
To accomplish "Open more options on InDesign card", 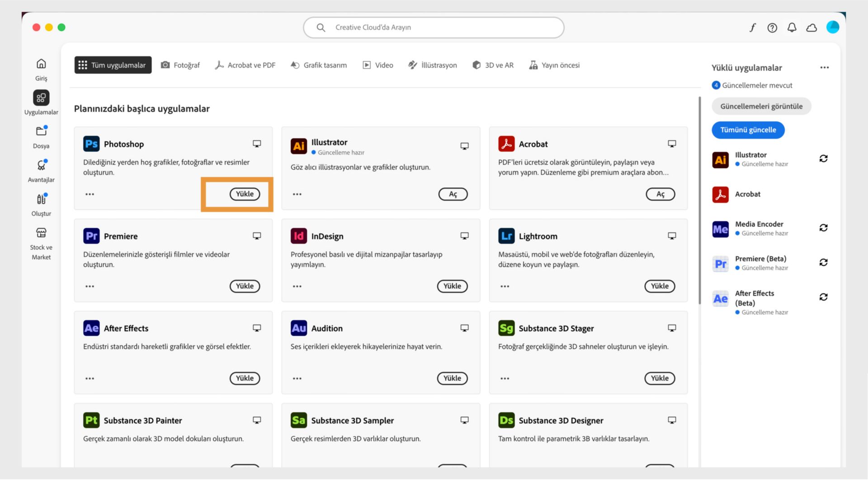I will click(297, 287).
